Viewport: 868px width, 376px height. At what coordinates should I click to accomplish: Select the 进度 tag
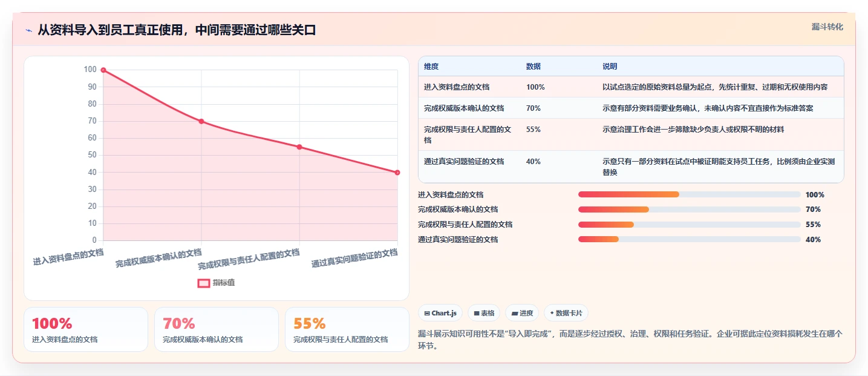[x=522, y=313]
